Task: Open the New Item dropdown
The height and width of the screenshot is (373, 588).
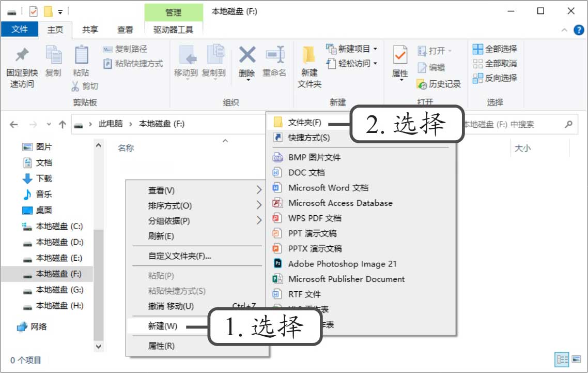Action: (x=375, y=49)
